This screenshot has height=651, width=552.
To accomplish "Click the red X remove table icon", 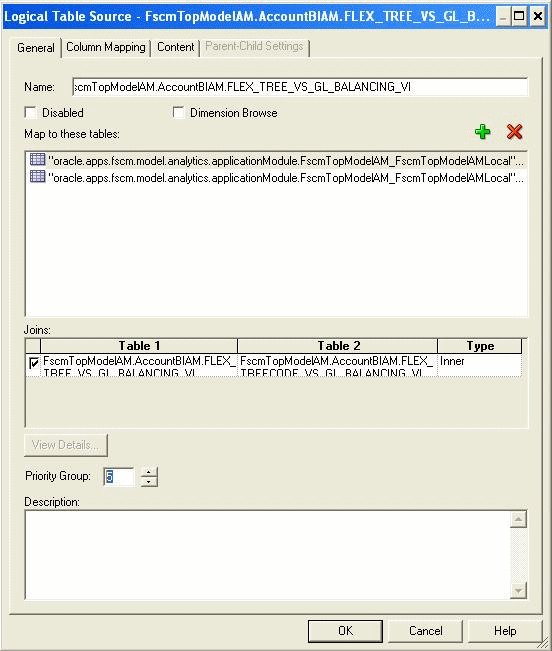I will point(514,132).
